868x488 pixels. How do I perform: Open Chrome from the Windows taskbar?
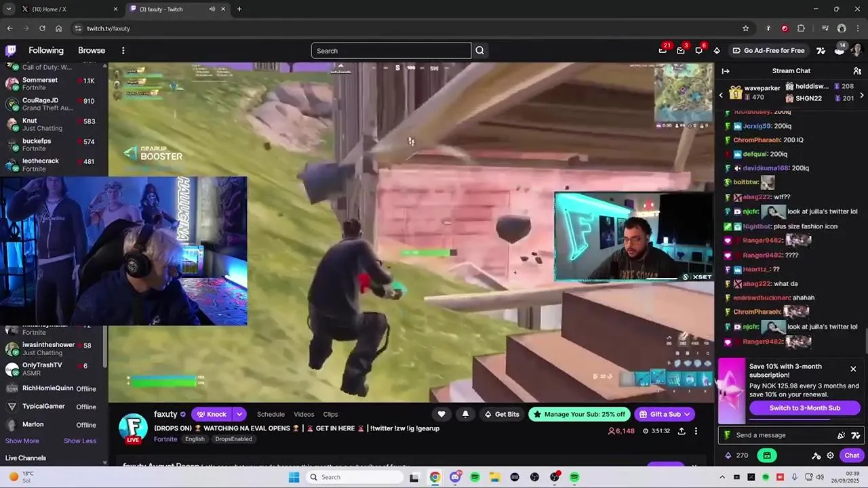tap(435, 477)
